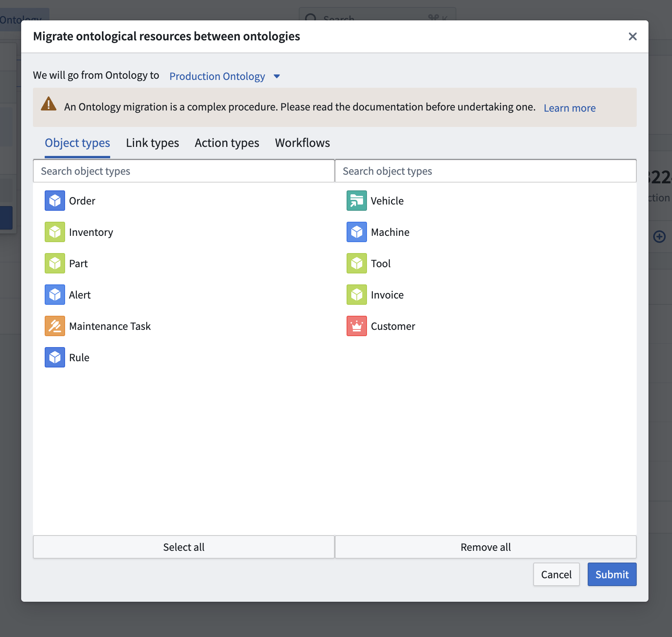Click the Rule object type icon
This screenshot has width=672, height=637.
[55, 357]
